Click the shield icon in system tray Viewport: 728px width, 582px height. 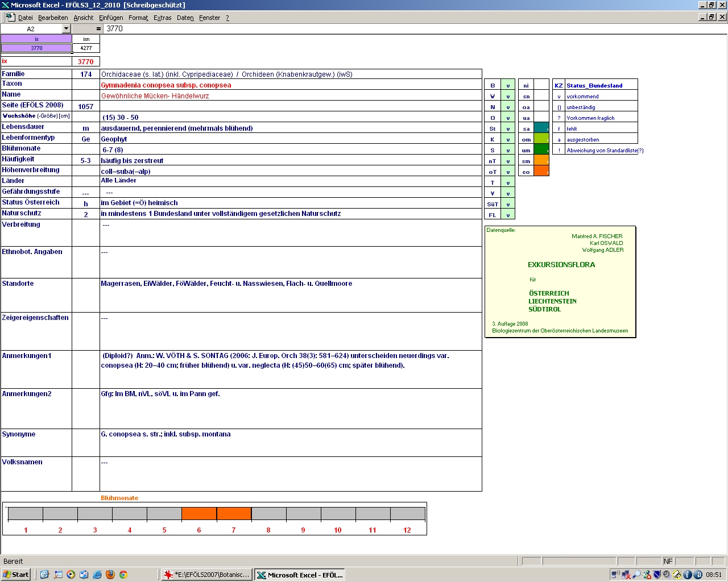click(657, 575)
